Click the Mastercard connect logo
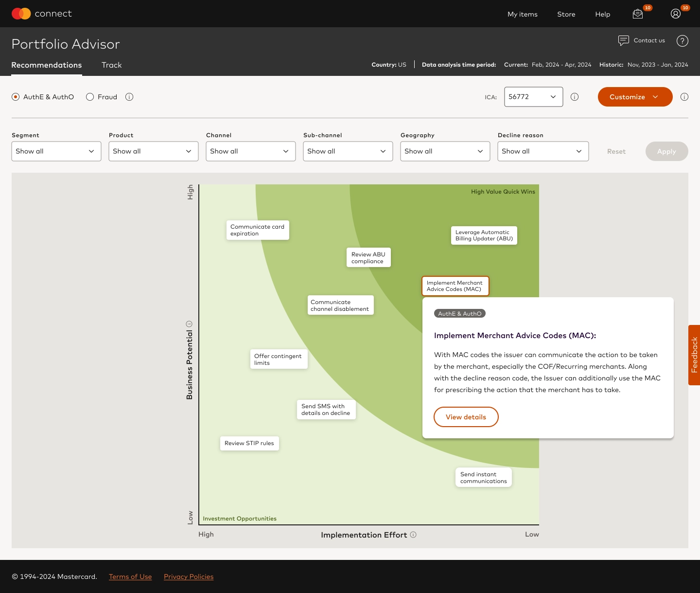This screenshot has width=700, height=593. click(42, 14)
